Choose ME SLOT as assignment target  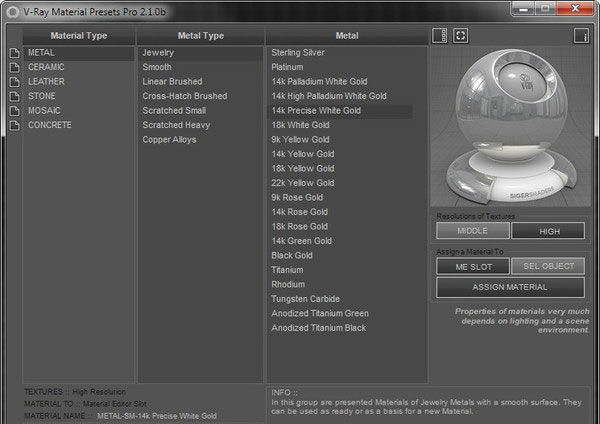[x=473, y=266]
